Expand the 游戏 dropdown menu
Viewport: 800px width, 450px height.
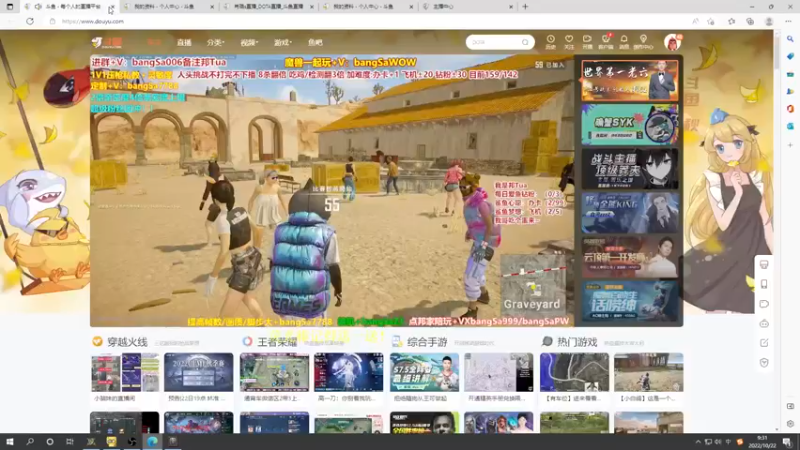(x=283, y=42)
